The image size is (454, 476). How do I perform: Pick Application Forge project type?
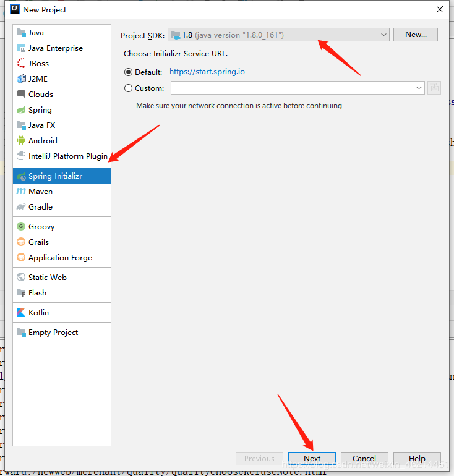click(62, 257)
